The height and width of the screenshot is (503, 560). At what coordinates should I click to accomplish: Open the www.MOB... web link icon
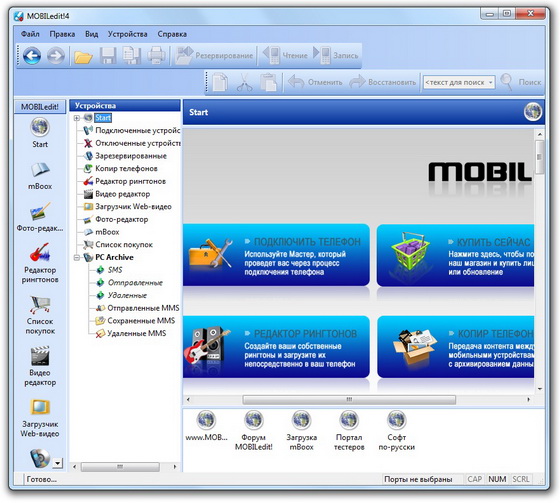(x=206, y=420)
